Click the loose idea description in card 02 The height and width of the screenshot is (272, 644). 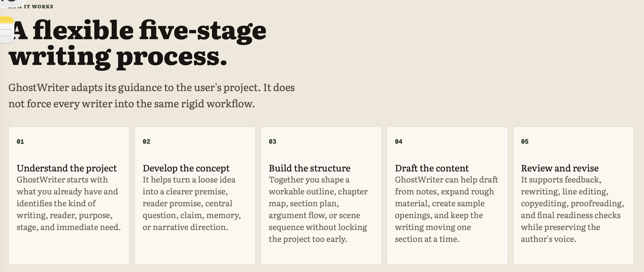pos(192,203)
